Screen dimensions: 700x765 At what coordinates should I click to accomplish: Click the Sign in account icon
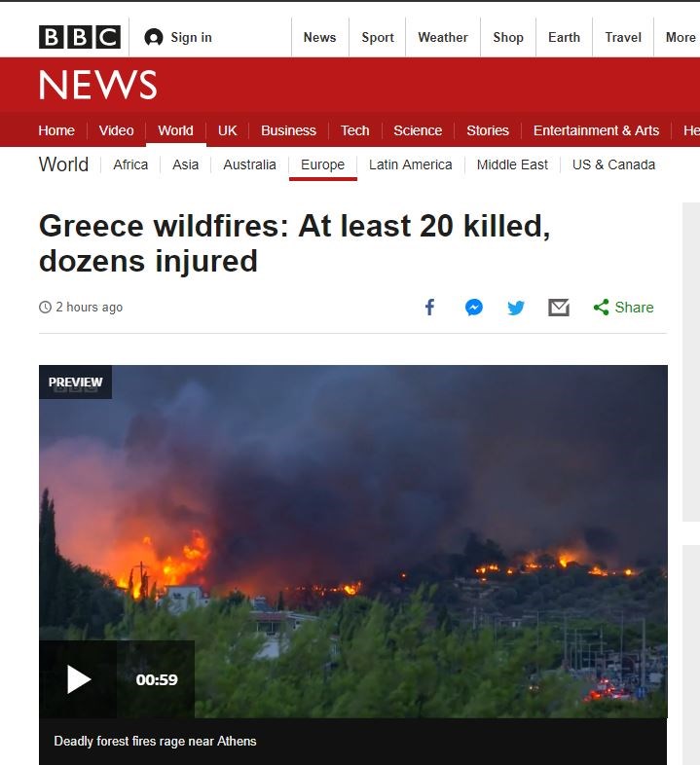point(153,37)
